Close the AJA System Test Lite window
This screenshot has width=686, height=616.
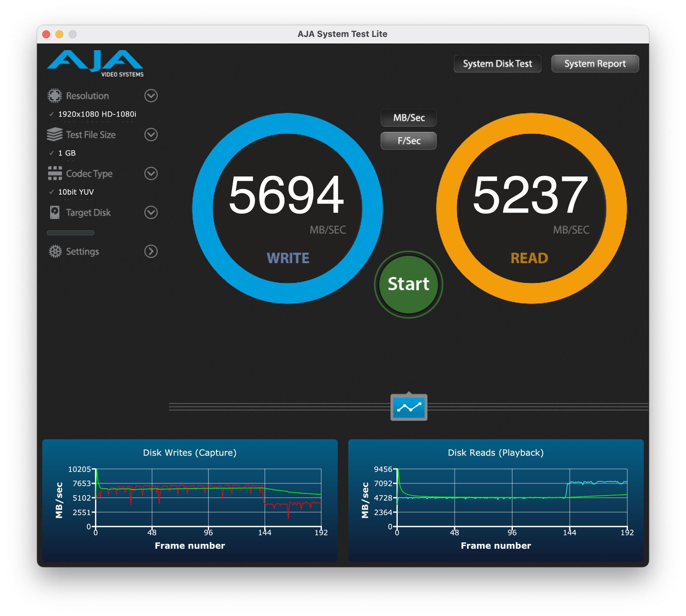(46, 34)
